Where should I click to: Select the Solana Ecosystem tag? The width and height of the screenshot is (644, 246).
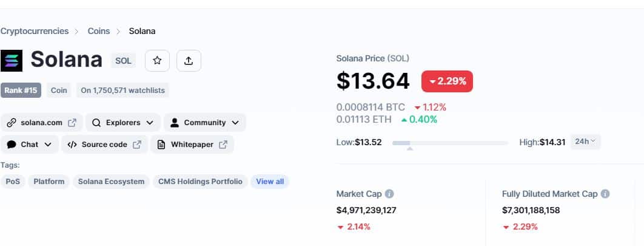[112, 182]
